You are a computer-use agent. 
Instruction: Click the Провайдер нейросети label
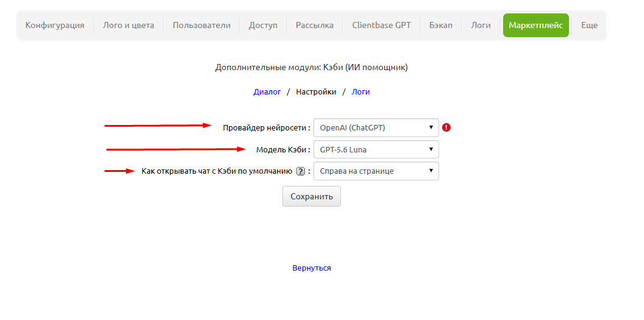(267, 127)
